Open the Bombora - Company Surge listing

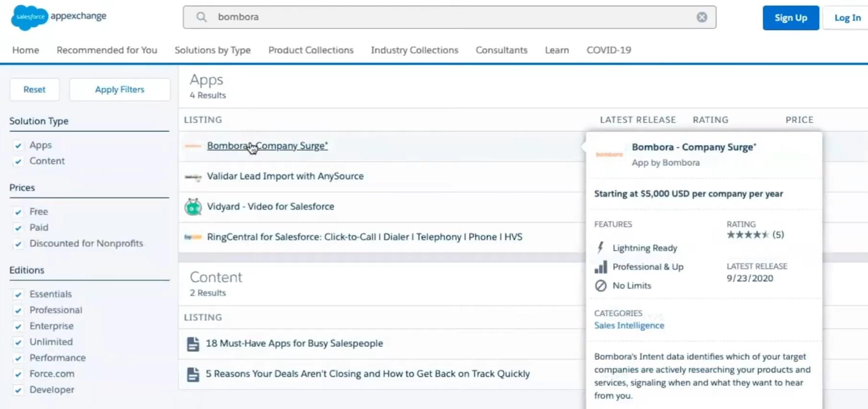click(267, 146)
